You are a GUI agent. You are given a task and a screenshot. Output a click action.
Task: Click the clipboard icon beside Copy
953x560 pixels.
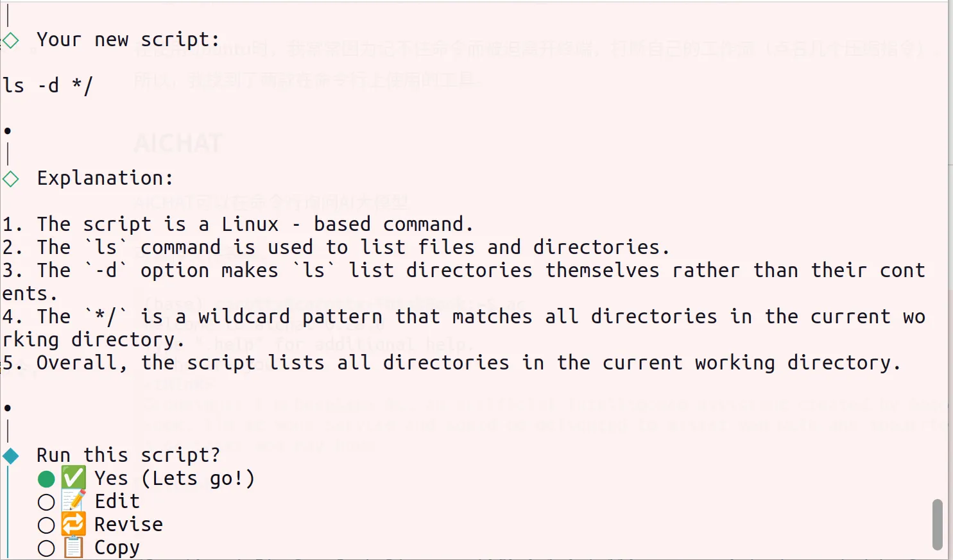coord(73,547)
